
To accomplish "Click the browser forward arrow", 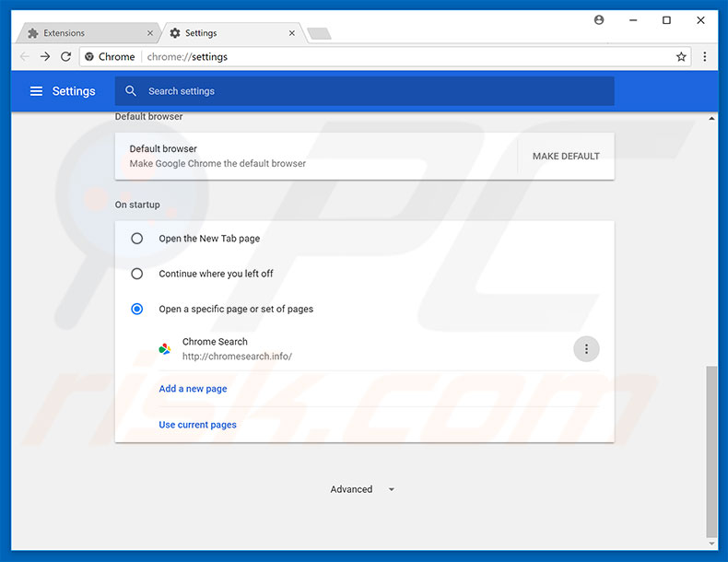I will pos(45,56).
